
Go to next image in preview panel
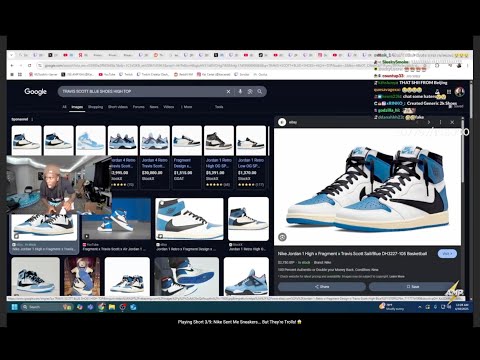(429, 122)
